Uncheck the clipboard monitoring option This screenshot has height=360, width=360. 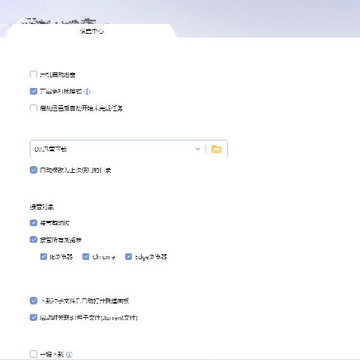coord(33,223)
